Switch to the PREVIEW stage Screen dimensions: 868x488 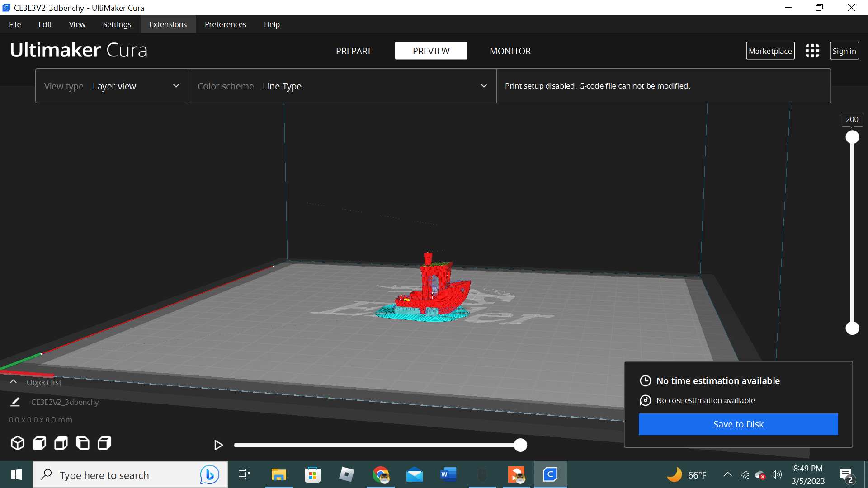point(431,51)
